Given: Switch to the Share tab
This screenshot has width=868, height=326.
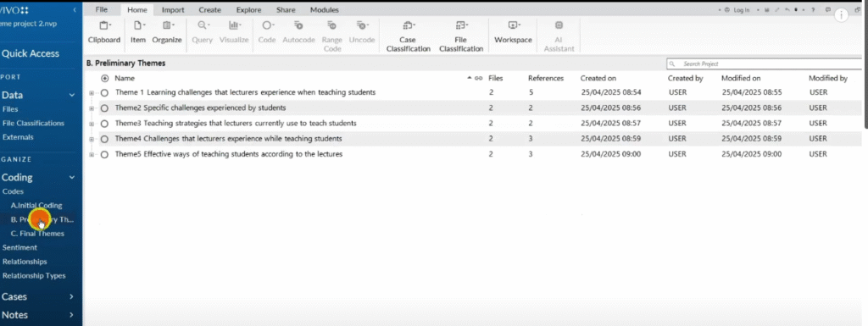Looking at the screenshot, I should click(286, 10).
